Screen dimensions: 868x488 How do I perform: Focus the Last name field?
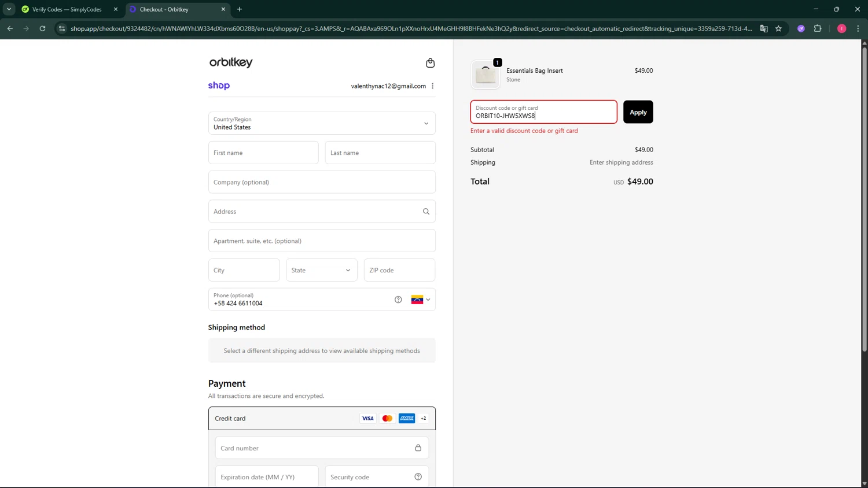[x=380, y=153]
